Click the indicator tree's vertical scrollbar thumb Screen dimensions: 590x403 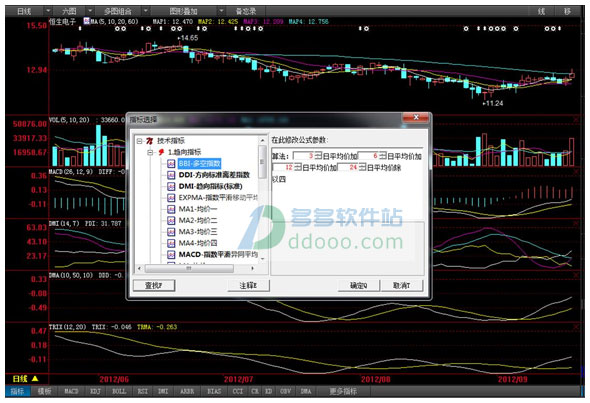click(x=262, y=162)
